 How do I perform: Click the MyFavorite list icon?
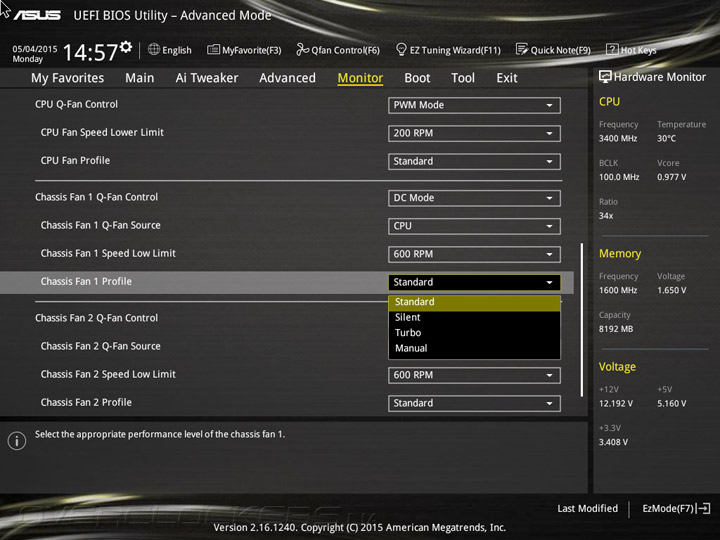pyautogui.click(x=213, y=50)
